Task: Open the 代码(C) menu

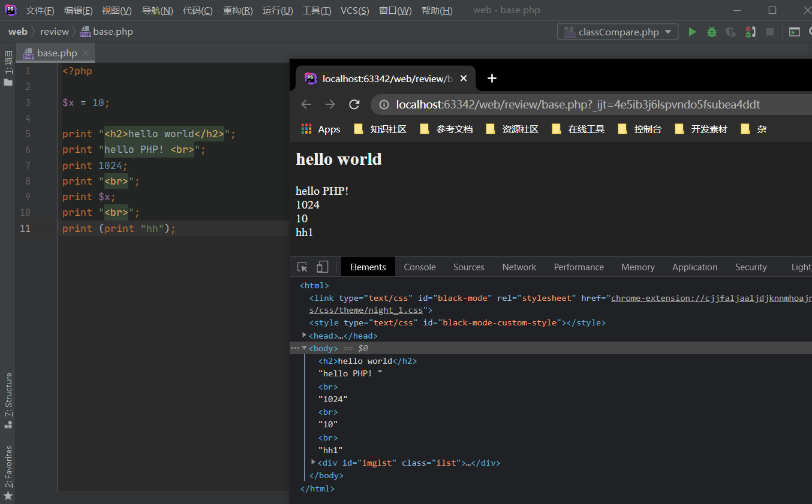Action: [197, 11]
